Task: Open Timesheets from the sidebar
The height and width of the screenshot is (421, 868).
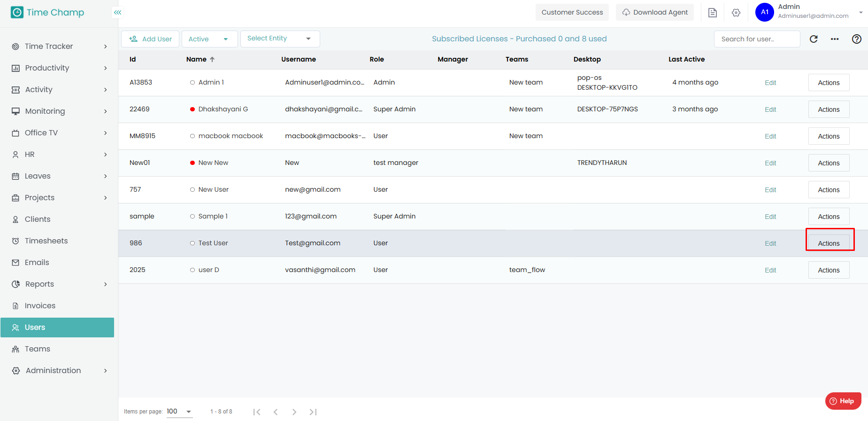Action: 46,241
